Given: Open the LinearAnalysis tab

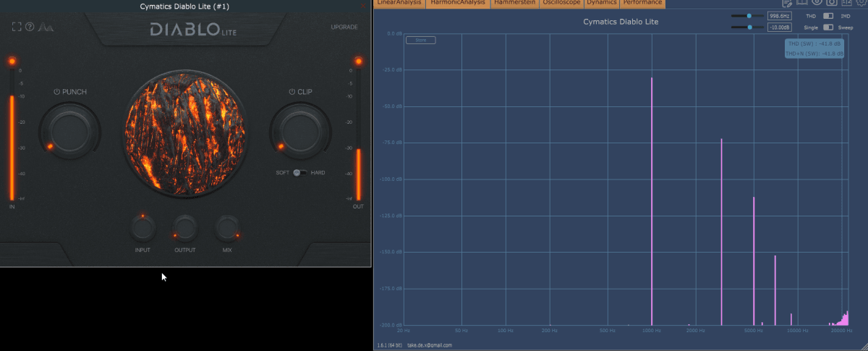Looking at the screenshot, I should (x=399, y=3).
